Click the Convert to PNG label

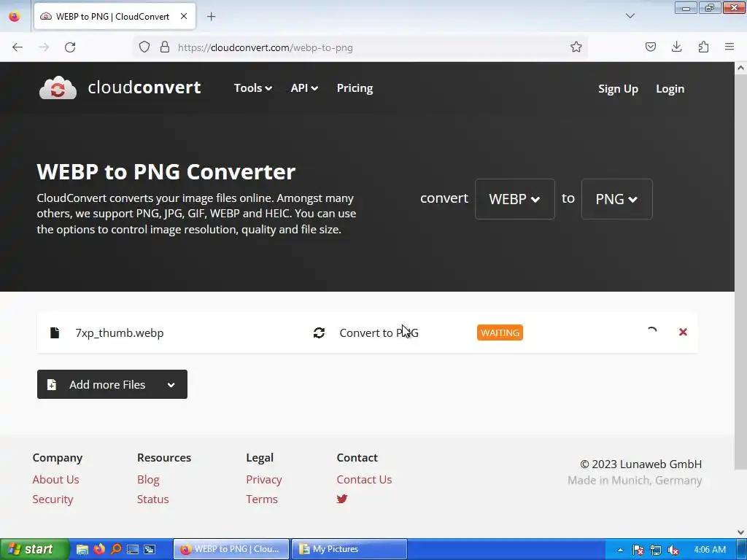point(379,332)
